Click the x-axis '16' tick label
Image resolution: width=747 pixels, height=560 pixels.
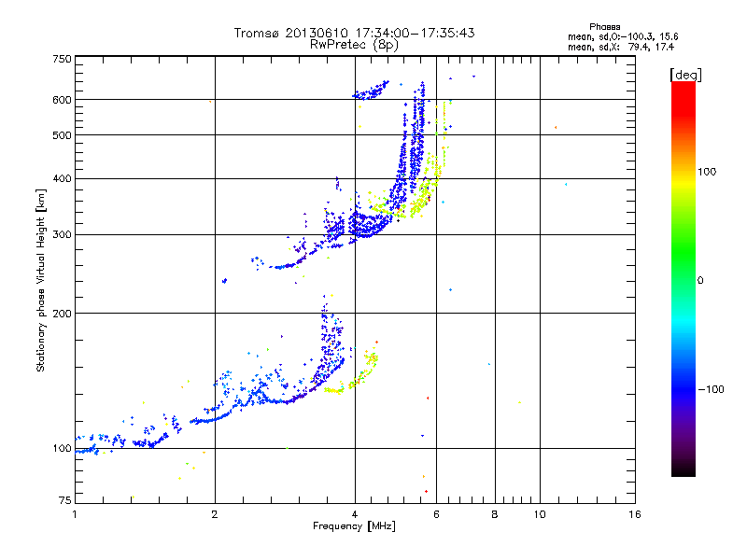[635, 514]
